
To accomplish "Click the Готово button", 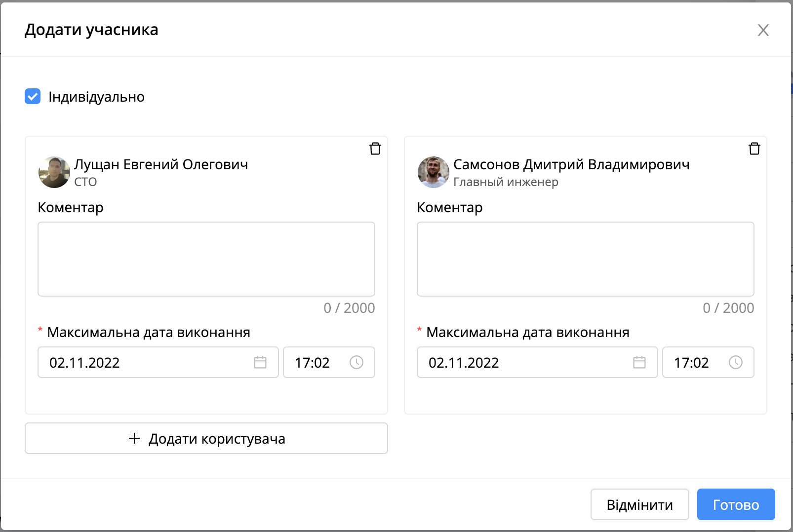I will tap(736, 504).
